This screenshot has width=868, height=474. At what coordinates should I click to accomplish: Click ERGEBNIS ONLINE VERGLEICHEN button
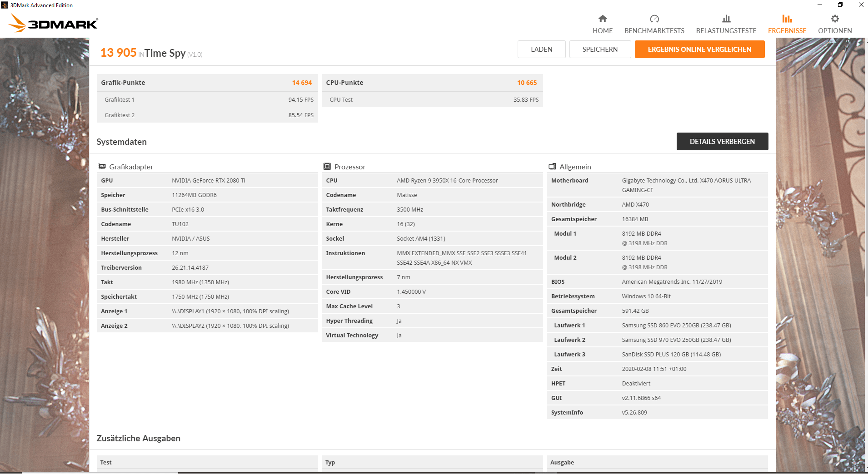[x=699, y=49]
